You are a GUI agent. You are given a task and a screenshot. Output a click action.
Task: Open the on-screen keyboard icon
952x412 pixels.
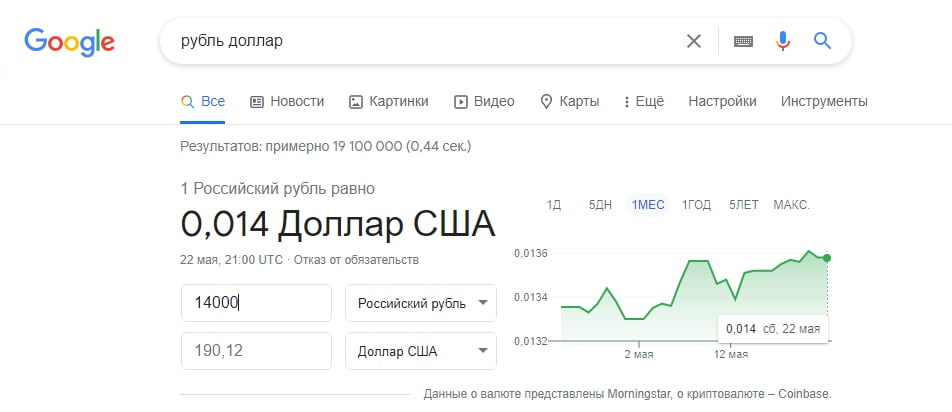(x=743, y=41)
